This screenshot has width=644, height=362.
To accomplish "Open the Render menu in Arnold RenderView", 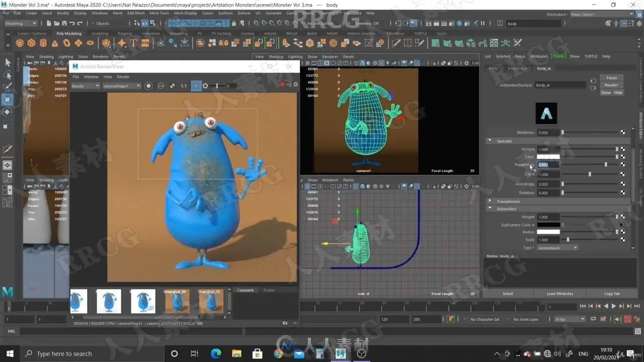I will (x=123, y=77).
